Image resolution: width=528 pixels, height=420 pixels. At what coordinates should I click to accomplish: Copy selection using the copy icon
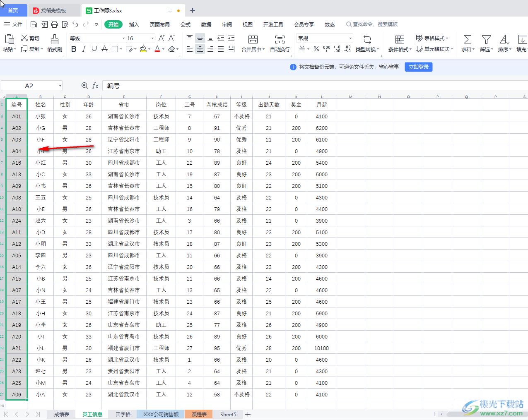pos(24,49)
